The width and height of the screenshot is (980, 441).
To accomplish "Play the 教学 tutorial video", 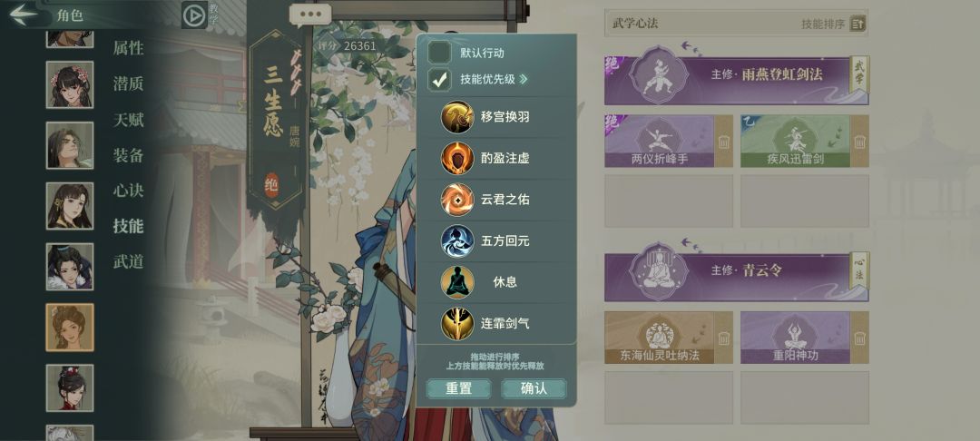I will 194,15.
